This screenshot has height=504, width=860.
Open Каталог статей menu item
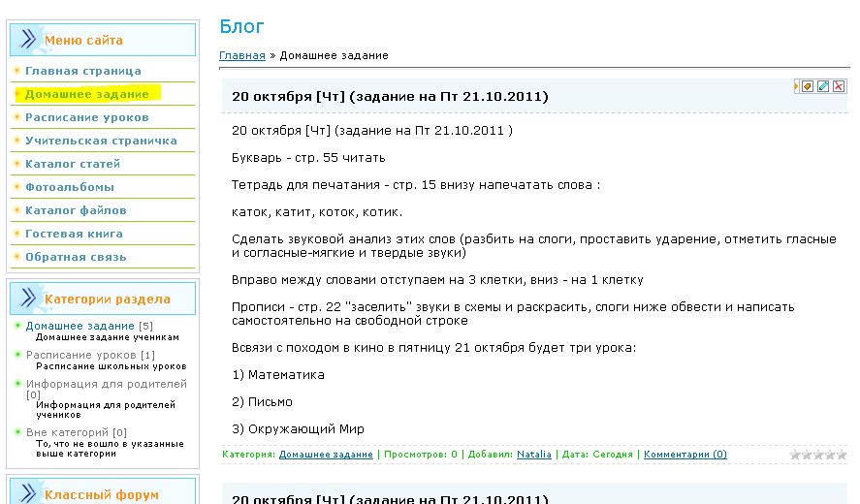pyautogui.click(x=73, y=164)
